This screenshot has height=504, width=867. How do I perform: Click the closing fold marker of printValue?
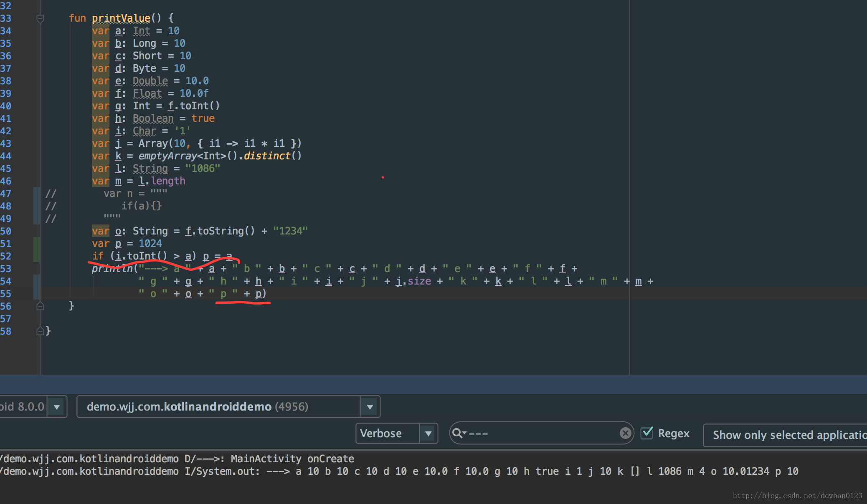pos(40,306)
